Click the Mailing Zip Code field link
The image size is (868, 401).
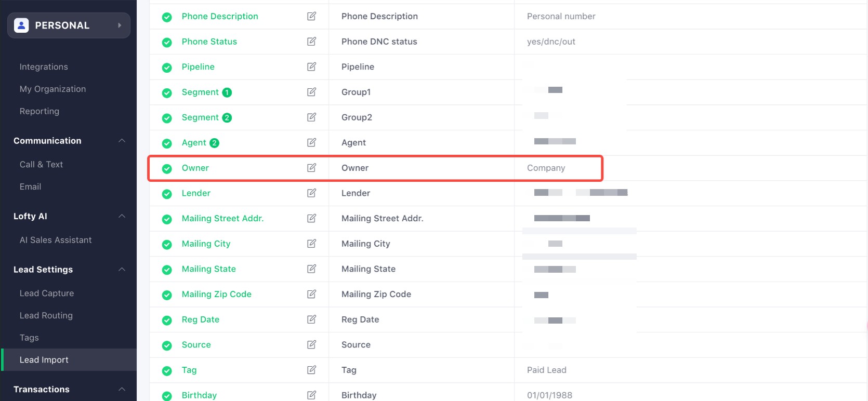(x=217, y=294)
